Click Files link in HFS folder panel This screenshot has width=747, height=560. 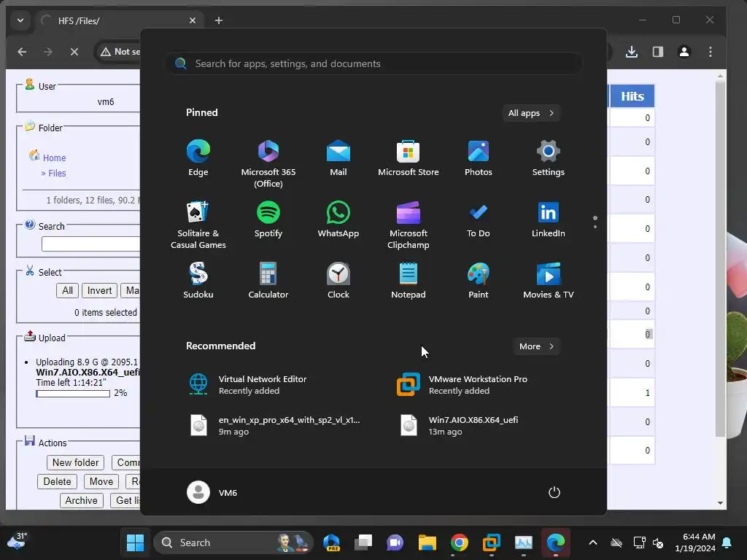coord(57,174)
